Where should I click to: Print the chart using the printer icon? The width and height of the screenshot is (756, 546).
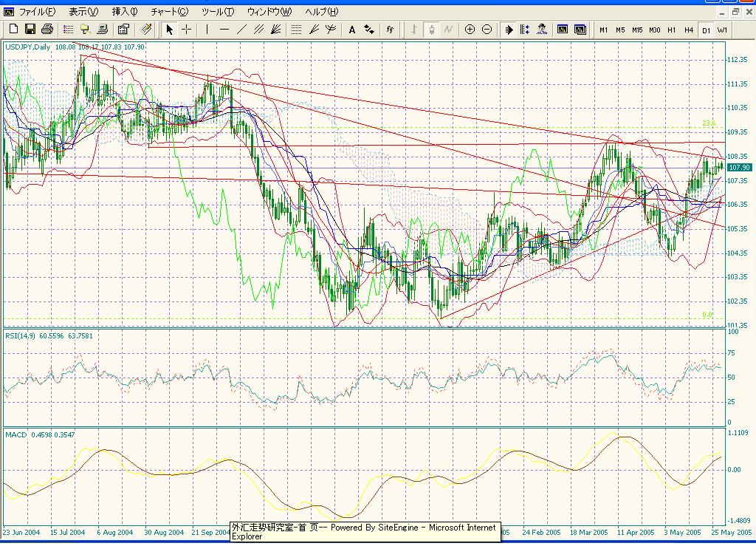click(x=47, y=29)
